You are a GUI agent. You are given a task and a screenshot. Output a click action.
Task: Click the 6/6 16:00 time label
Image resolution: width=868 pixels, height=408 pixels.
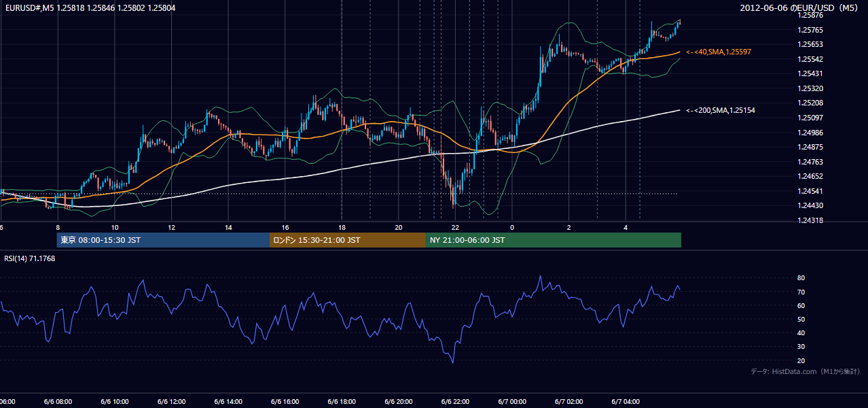point(285,402)
